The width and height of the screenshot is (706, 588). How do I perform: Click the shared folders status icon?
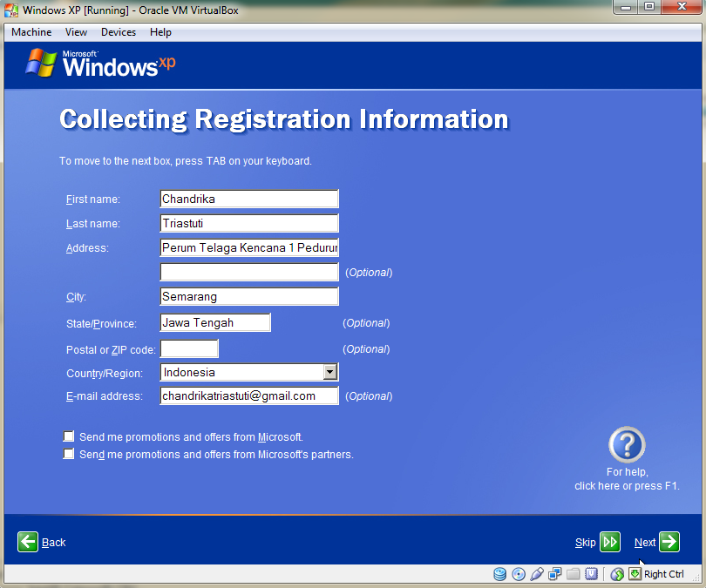click(x=574, y=574)
